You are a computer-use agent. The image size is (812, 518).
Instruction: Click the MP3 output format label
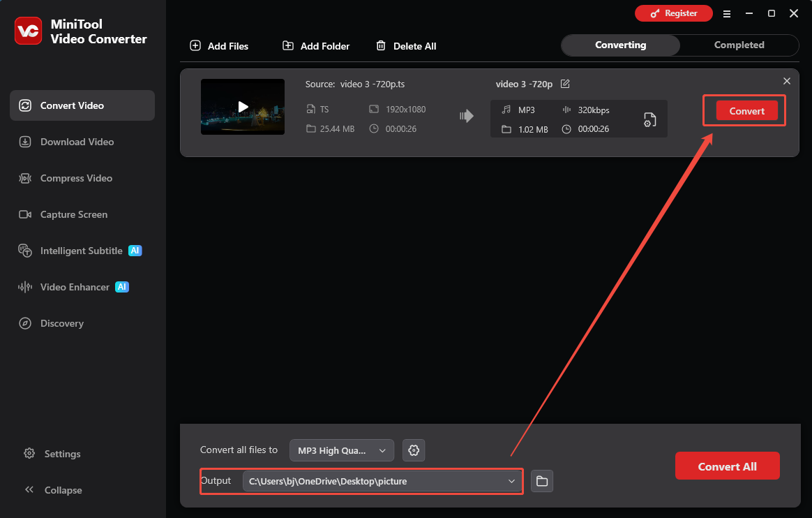[527, 110]
